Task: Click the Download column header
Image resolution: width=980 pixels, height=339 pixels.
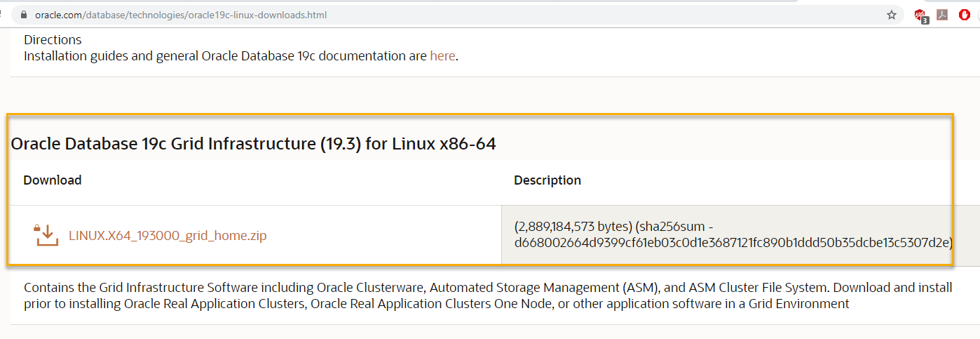Action: point(53,180)
